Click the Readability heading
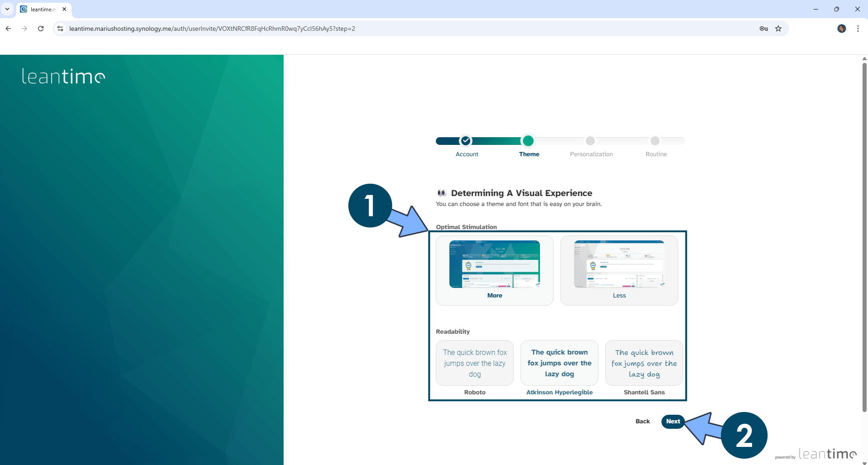The width and height of the screenshot is (868, 465). tap(453, 332)
